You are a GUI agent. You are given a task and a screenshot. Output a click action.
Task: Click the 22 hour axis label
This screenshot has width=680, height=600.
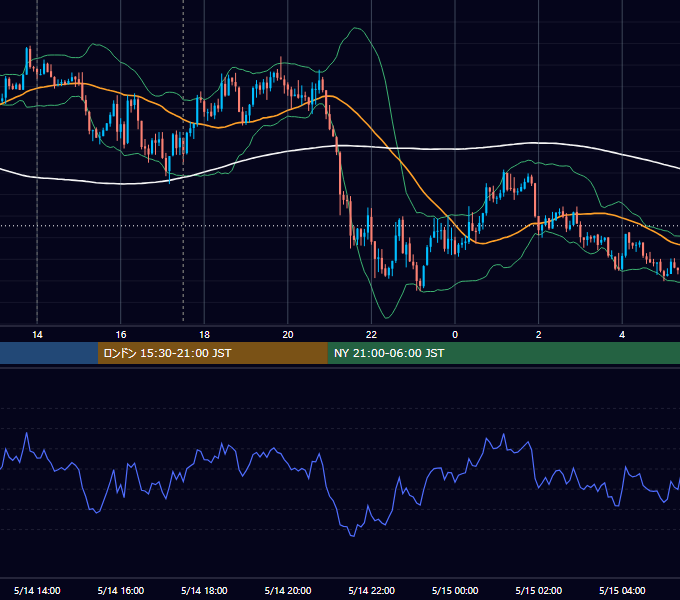click(372, 335)
